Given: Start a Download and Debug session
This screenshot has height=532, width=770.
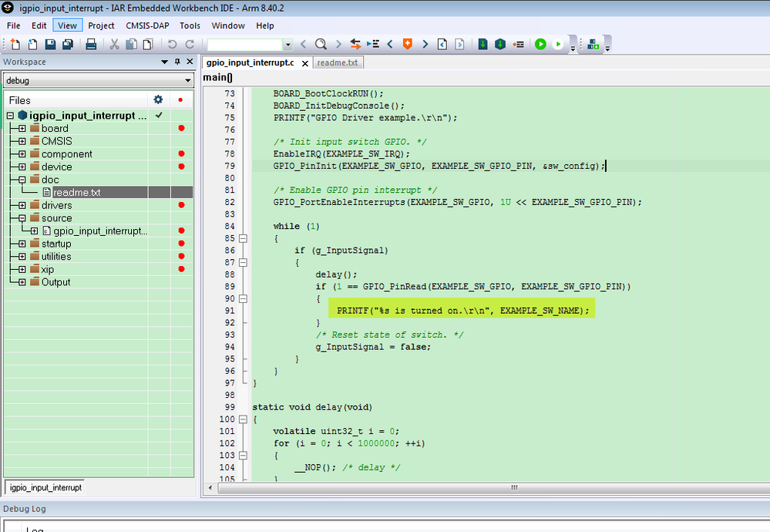Looking at the screenshot, I should coord(540,44).
